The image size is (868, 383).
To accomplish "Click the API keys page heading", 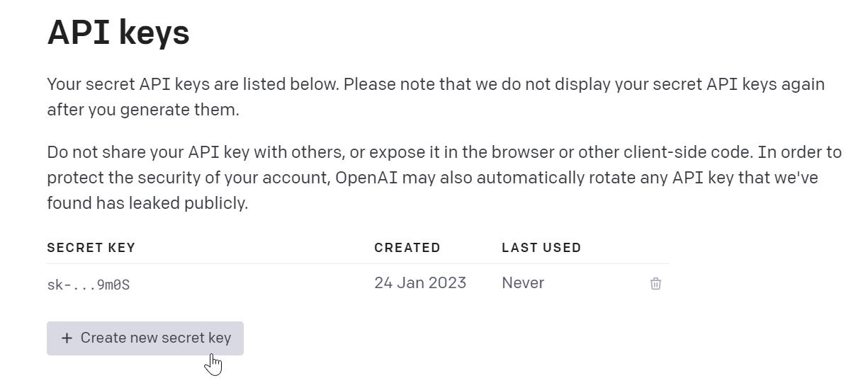I will [118, 33].
